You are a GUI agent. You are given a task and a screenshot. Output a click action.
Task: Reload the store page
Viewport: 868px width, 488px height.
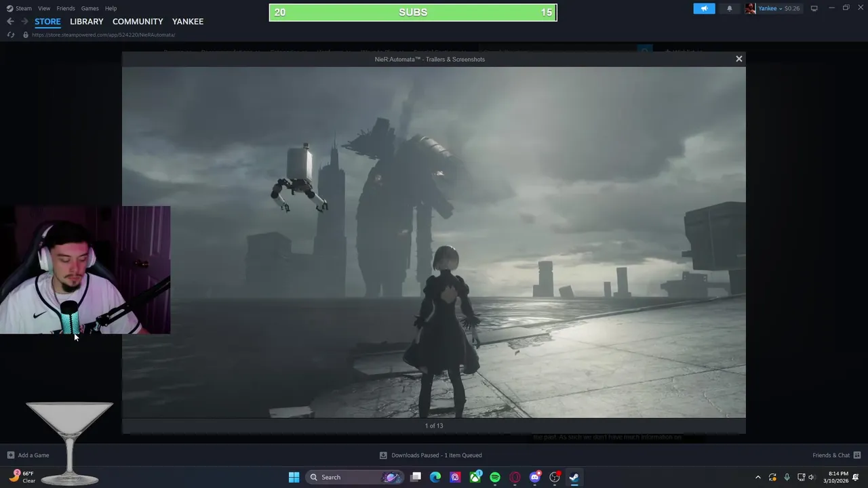click(x=10, y=35)
